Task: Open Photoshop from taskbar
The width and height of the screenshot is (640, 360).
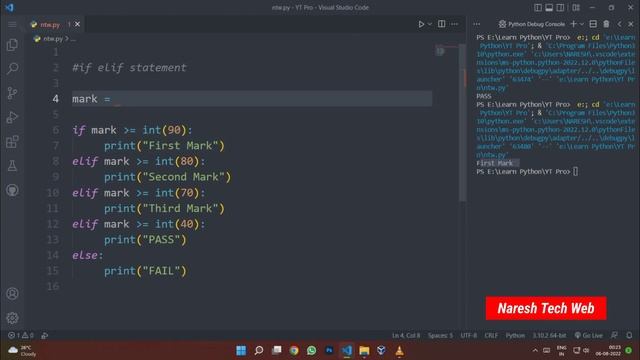Action: click(329, 350)
